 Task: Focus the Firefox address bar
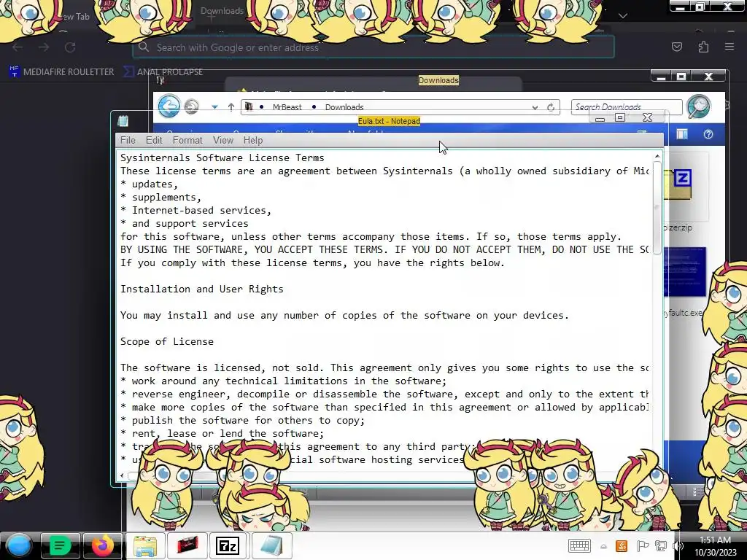click(373, 47)
